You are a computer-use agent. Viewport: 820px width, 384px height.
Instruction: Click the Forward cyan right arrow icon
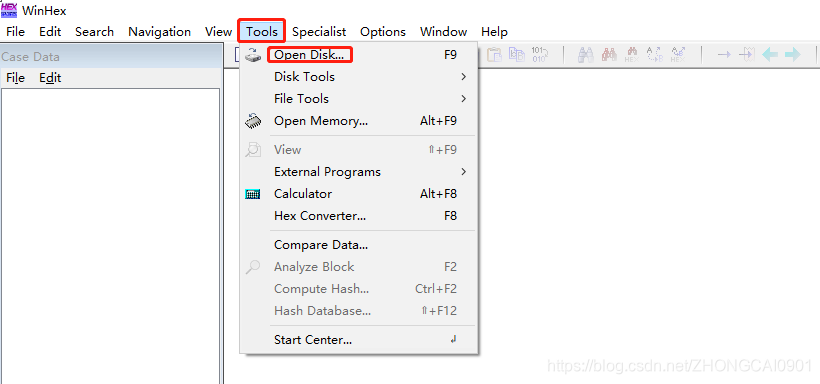point(792,54)
